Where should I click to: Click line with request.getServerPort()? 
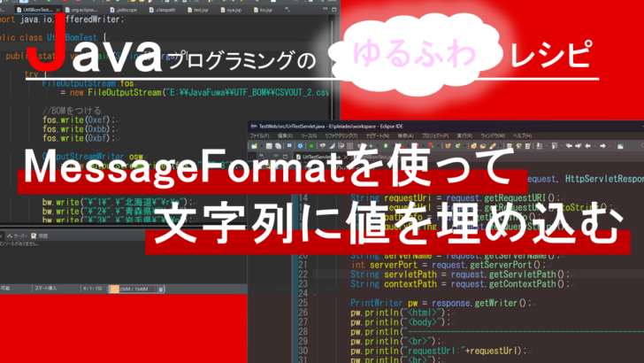(x=448, y=265)
